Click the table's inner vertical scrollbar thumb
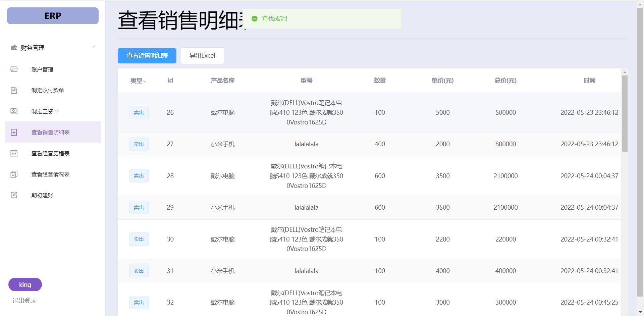Image resolution: width=644 pixels, height=316 pixels. tap(625, 113)
